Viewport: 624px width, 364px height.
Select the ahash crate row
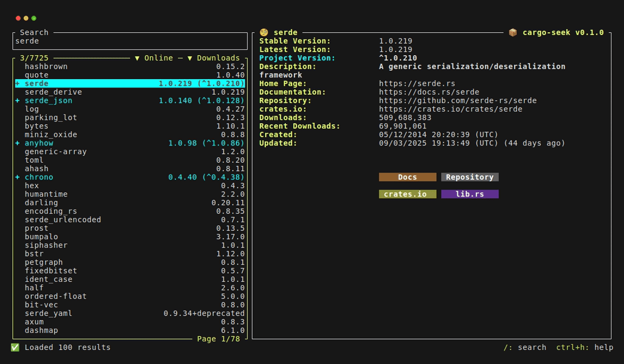130,168
